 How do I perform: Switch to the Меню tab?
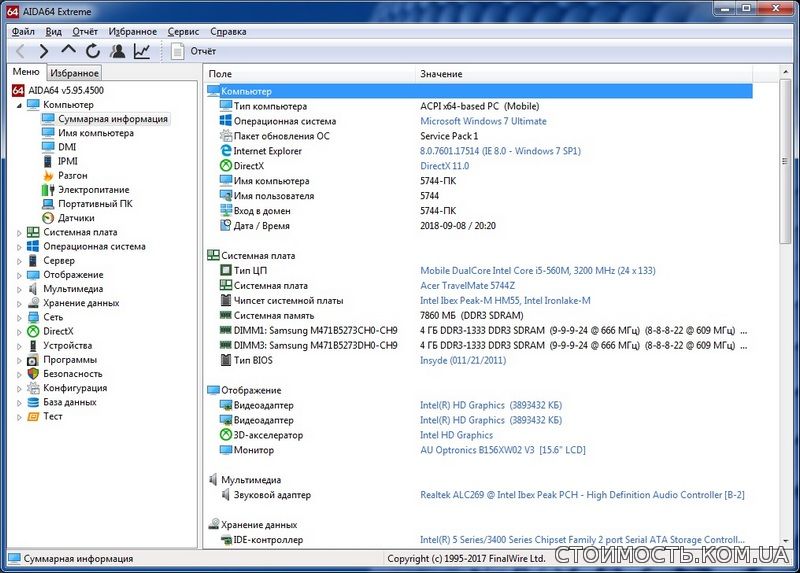(26, 72)
